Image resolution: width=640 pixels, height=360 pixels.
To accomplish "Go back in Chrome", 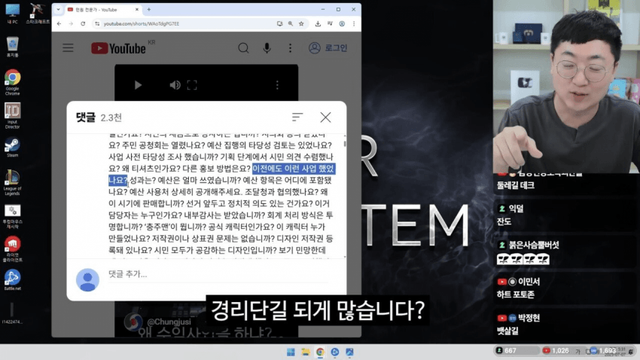I will tap(59, 24).
